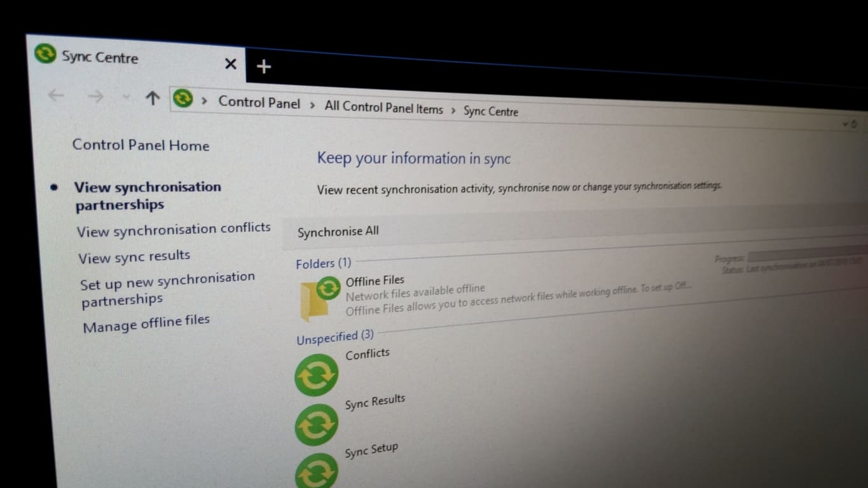Select the Conflicts sync icon
This screenshot has height=488, width=868.
(x=316, y=376)
